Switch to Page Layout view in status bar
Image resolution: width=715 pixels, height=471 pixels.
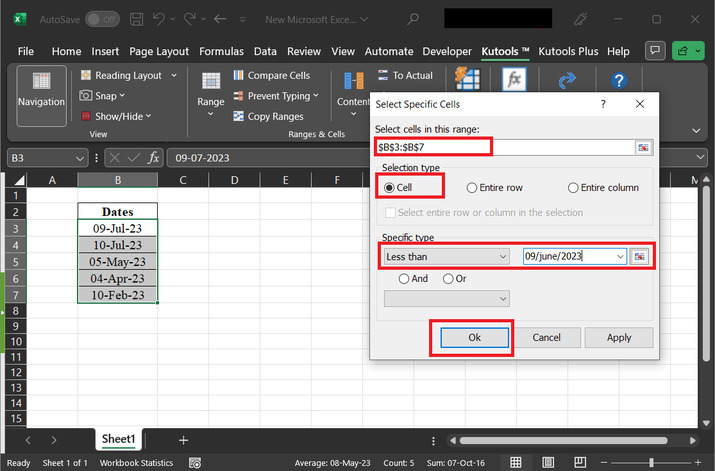click(x=548, y=462)
